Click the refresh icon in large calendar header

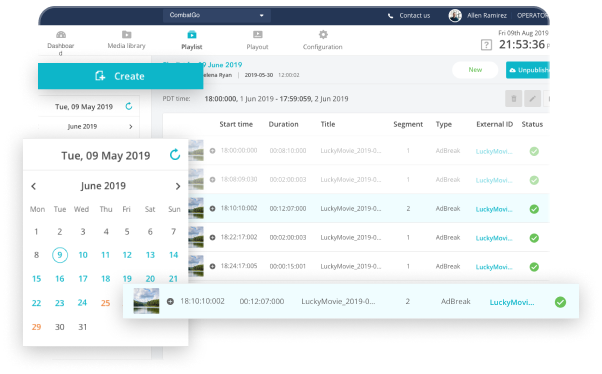click(x=175, y=155)
